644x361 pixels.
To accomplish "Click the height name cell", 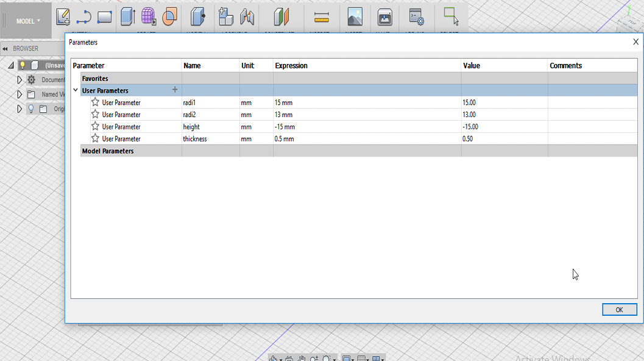I will (x=210, y=127).
